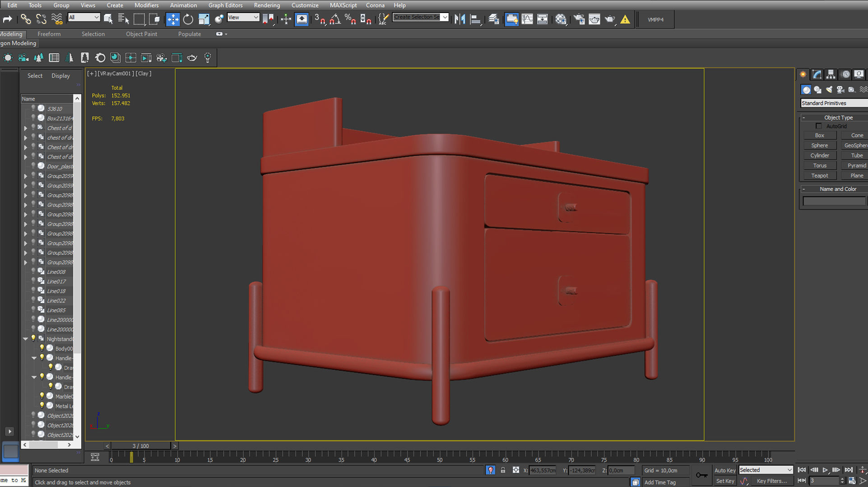This screenshot has width=868, height=487.
Task: Click the time slider 3 / 100 handle
Action: (141, 446)
